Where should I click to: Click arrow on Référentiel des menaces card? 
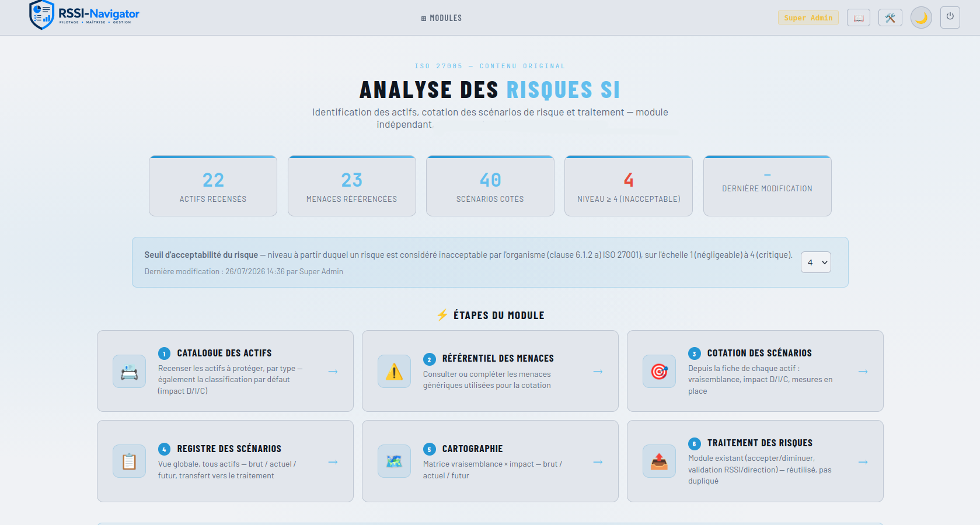[x=598, y=372]
